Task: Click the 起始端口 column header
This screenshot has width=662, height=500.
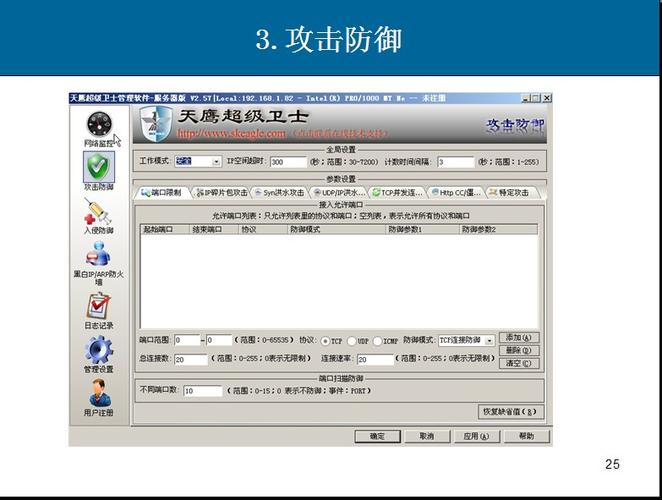Action: pos(165,229)
